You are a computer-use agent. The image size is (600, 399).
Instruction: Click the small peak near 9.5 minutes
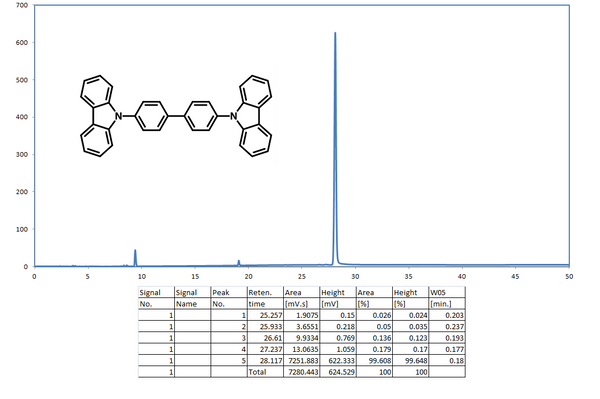click(x=135, y=257)
